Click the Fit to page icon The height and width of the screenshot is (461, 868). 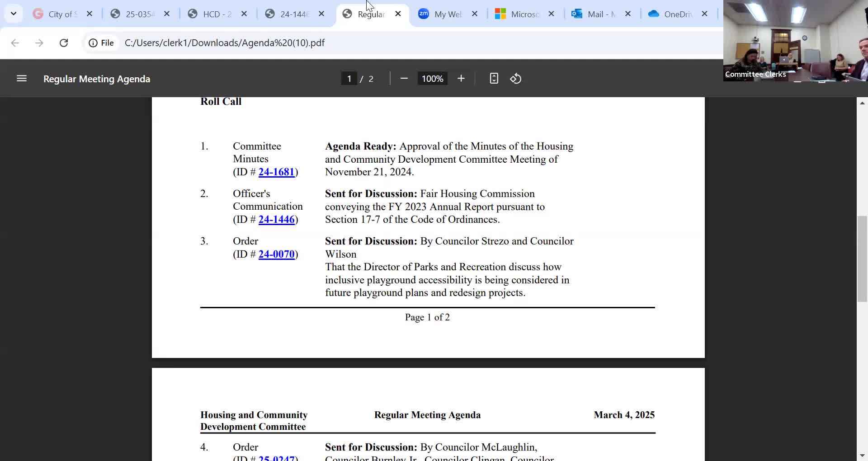click(494, 79)
